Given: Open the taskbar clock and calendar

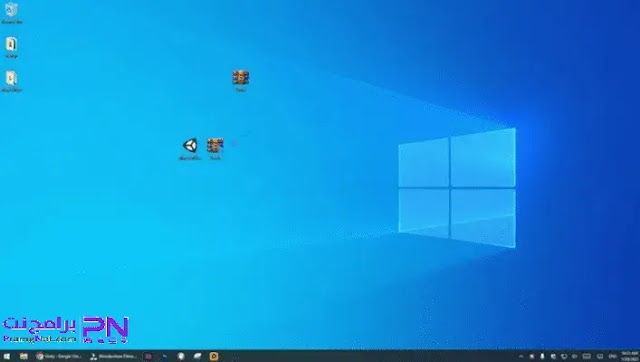Looking at the screenshot, I should pyautogui.click(x=629, y=356).
